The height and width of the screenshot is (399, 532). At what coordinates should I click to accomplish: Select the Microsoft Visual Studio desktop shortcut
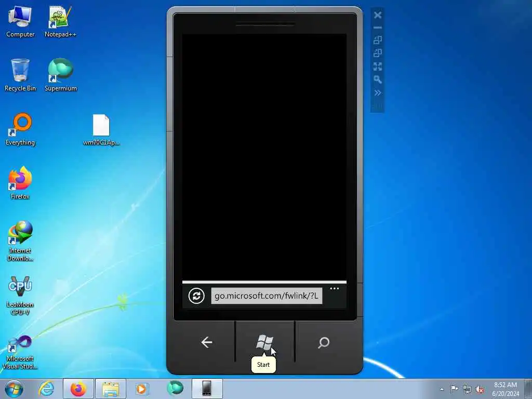click(20, 352)
